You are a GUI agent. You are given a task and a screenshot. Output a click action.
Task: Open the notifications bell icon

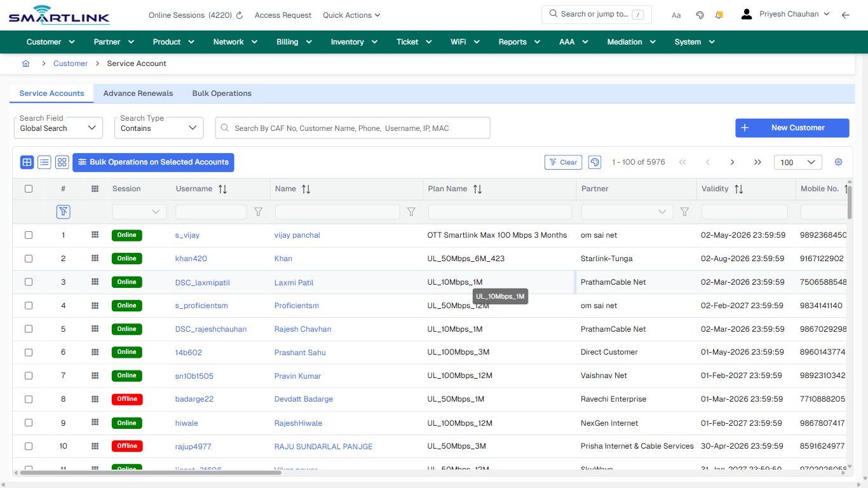tap(719, 14)
